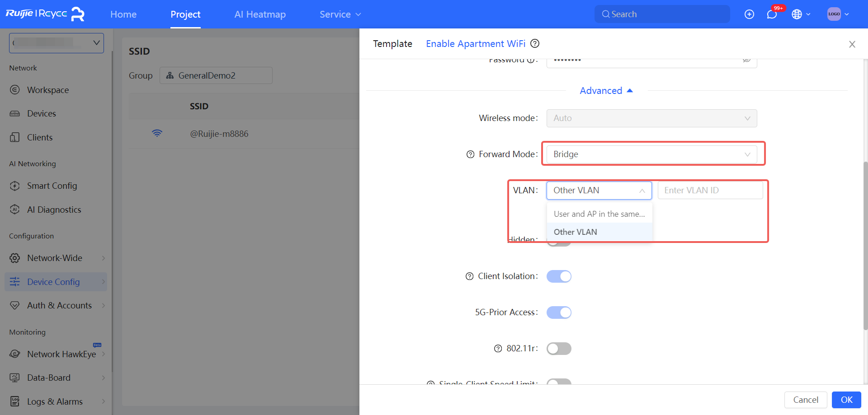Disable the Client Isolation toggle
This screenshot has height=415, width=868.
click(559, 276)
